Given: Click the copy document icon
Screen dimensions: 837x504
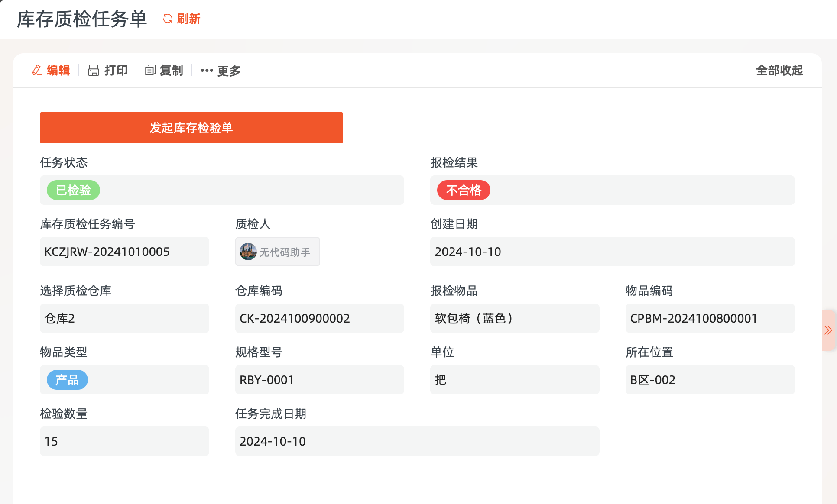Looking at the screenshot, I should 150,70.
